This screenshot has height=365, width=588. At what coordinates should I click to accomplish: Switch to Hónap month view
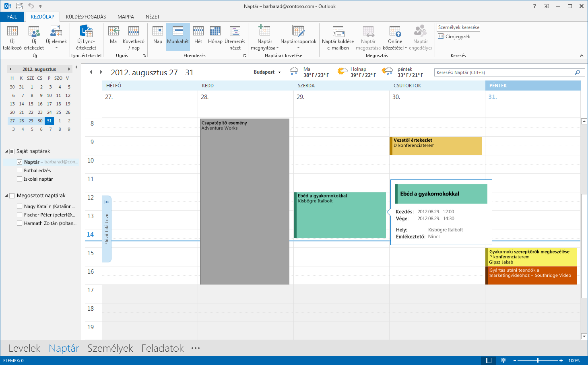pos(215,35)
